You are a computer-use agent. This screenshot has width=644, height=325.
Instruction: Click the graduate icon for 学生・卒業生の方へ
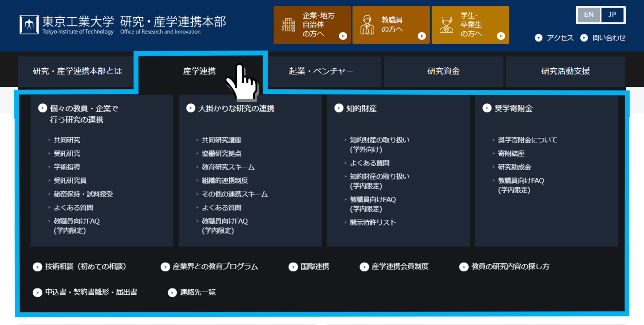point(446,25)
